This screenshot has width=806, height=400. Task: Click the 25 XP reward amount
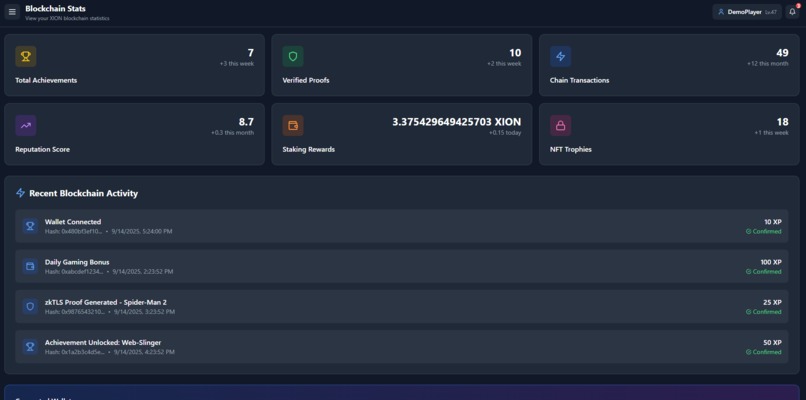point(773,302)
